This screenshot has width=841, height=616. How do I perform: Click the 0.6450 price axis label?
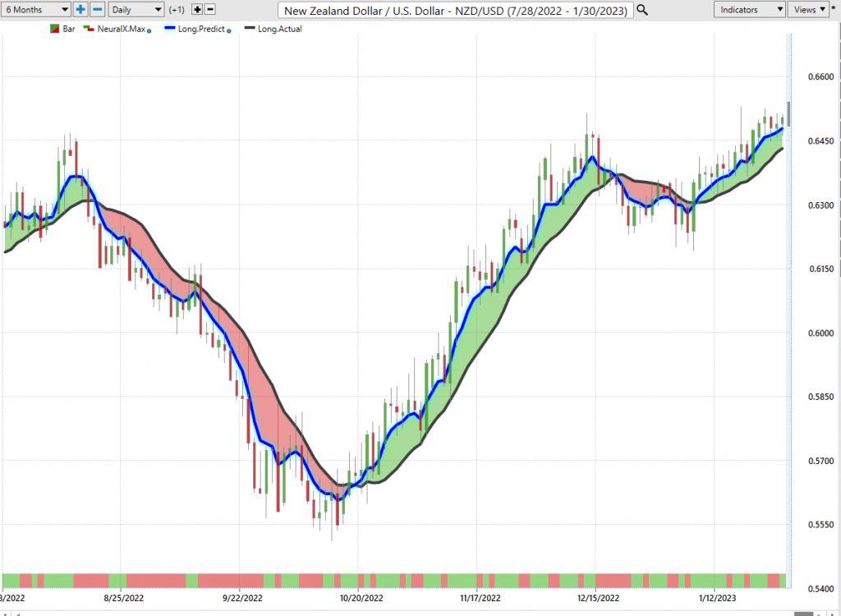(x=820, y=141)
